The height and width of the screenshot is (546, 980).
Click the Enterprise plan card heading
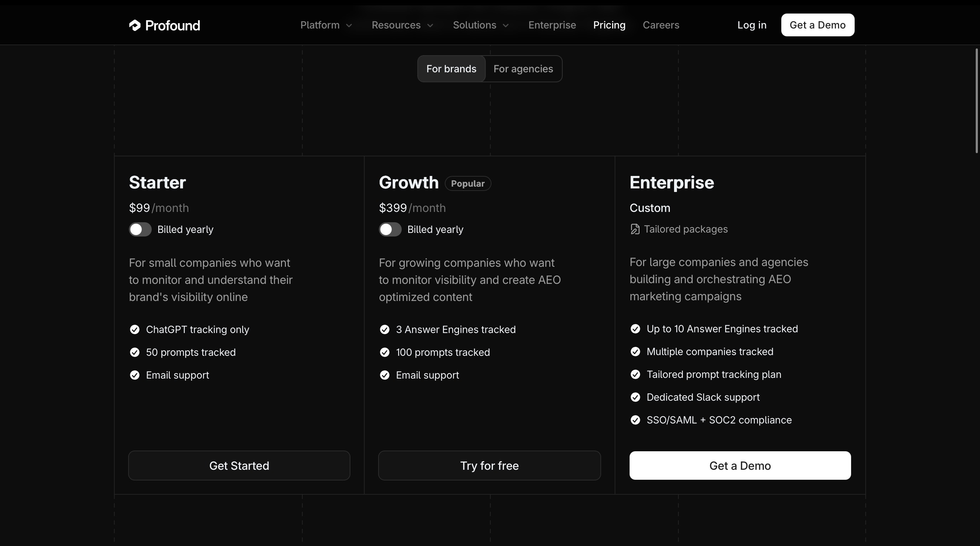[672, 183]
